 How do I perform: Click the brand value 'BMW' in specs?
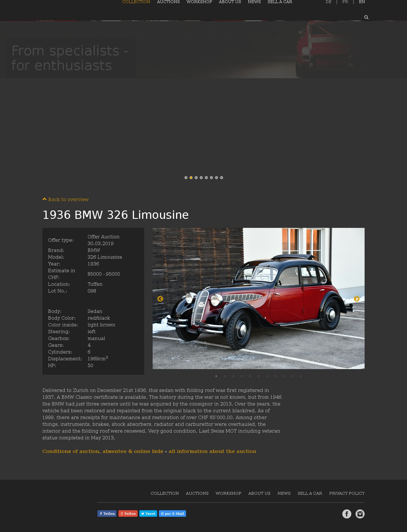coord(94,250)
